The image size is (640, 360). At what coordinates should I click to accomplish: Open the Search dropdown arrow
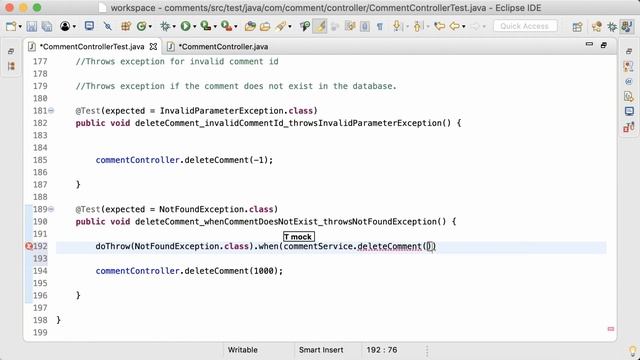coord(290,27)
